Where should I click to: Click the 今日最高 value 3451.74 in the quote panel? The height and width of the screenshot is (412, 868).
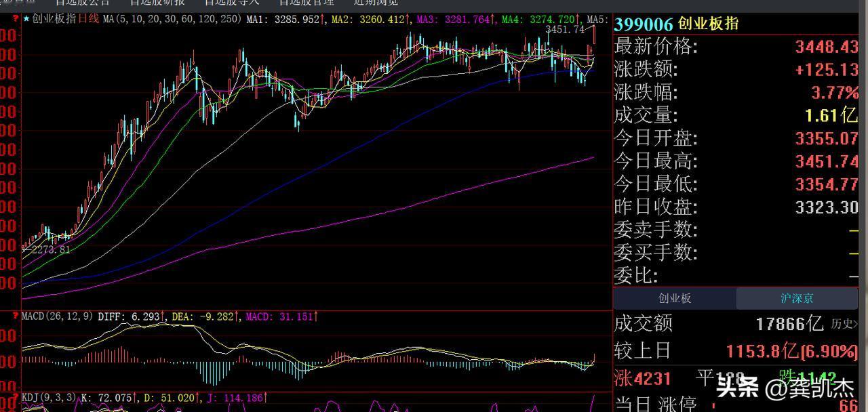(827, 162)
